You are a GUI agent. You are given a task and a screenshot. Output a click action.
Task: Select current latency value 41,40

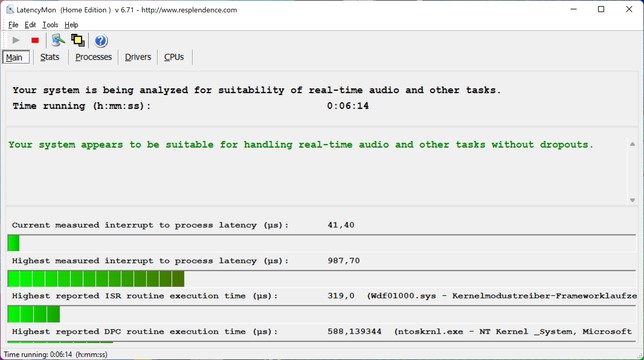point(341,225)
